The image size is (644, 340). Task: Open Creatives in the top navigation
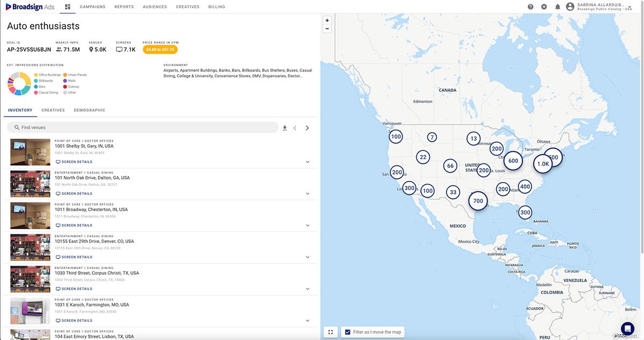tap(188, 7)
